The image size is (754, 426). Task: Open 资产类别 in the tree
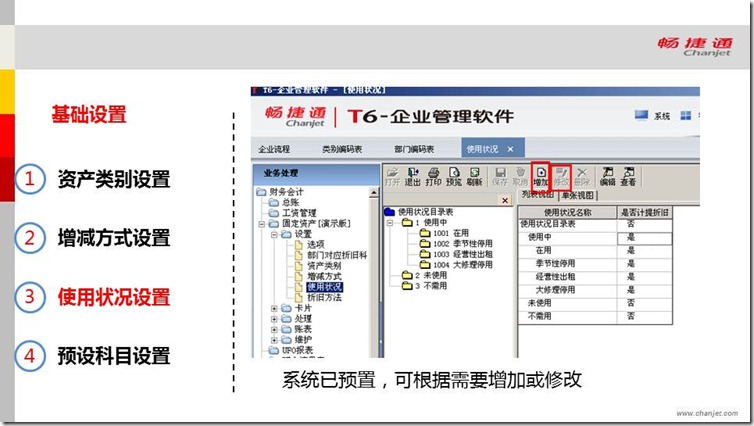click(325, 266)
